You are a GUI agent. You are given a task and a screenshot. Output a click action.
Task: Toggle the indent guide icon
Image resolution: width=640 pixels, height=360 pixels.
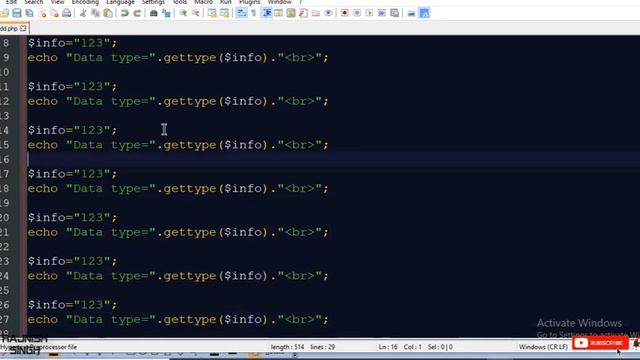click(x=267, y=13)
